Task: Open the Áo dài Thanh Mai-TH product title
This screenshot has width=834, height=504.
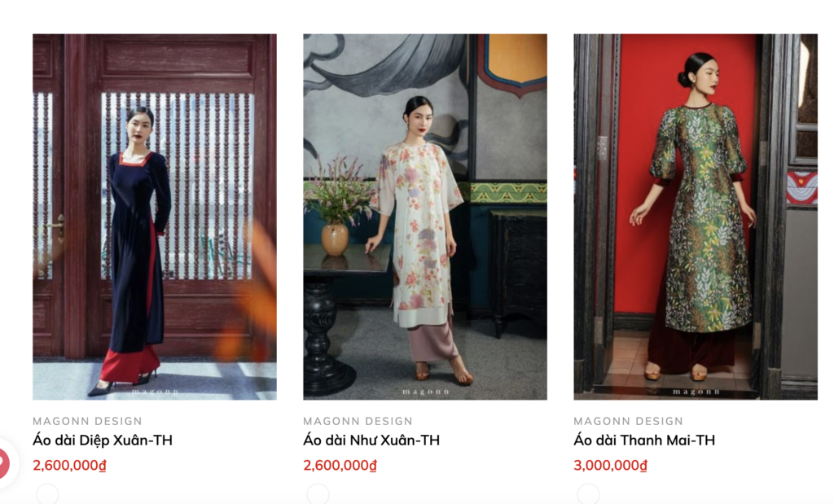Action: (x=644, y=440)
